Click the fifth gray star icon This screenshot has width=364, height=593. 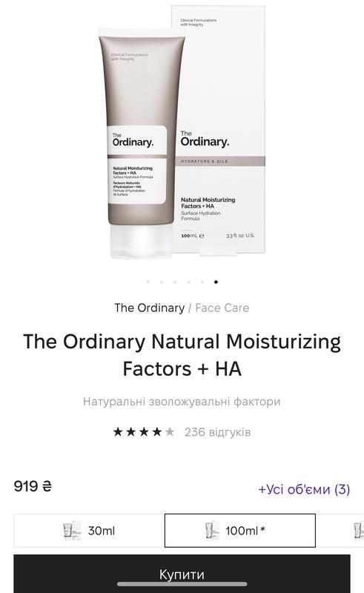tap(170, 431)
